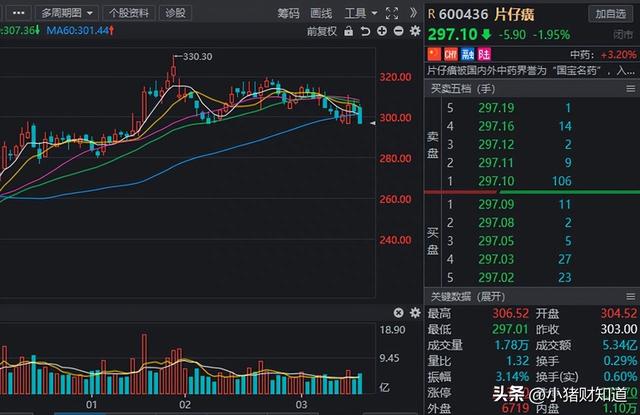
Task: Click the 换手 value 0.29%
Action: 620,361
